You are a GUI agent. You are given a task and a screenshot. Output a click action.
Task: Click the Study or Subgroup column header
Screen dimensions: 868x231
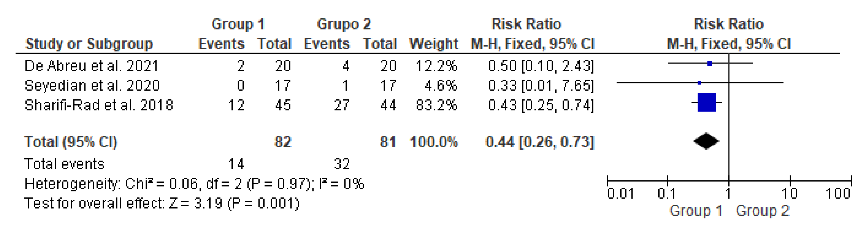[89, 44]
